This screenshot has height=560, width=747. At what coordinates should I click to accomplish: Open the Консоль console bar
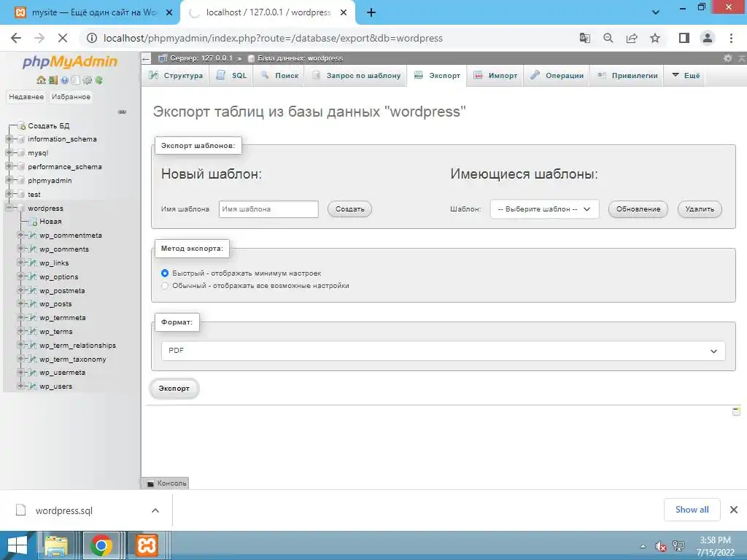click(x=166, y=483)
